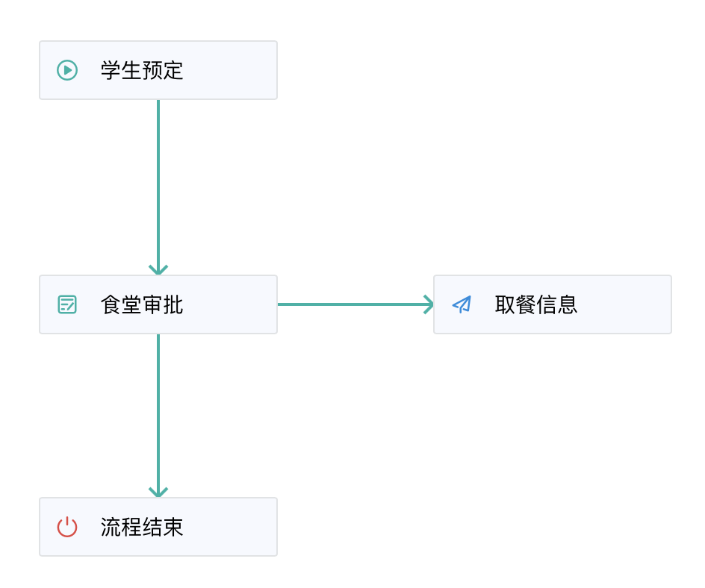Select the 流程结束 label text
The height and width of the screenshot is (588, 705).
coord(142,527)
